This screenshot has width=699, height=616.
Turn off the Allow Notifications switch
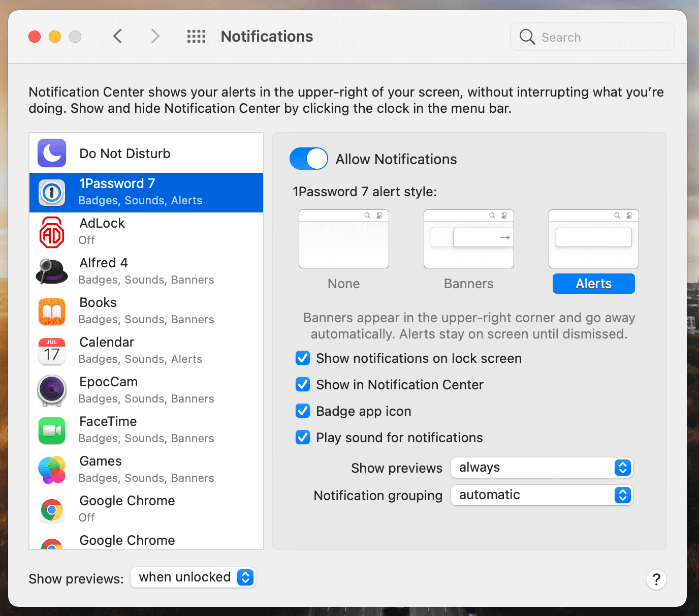click(309, 159)
